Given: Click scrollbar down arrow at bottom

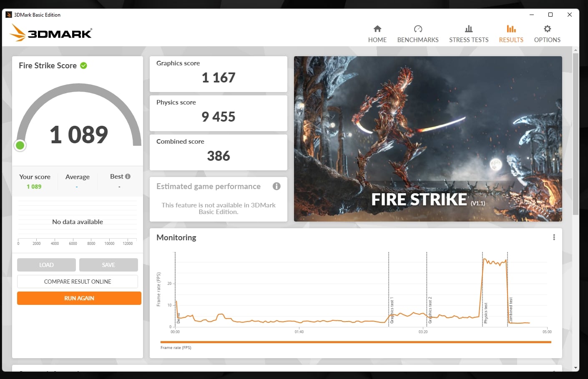Looking at the screenshot, I should coord(575,368).
